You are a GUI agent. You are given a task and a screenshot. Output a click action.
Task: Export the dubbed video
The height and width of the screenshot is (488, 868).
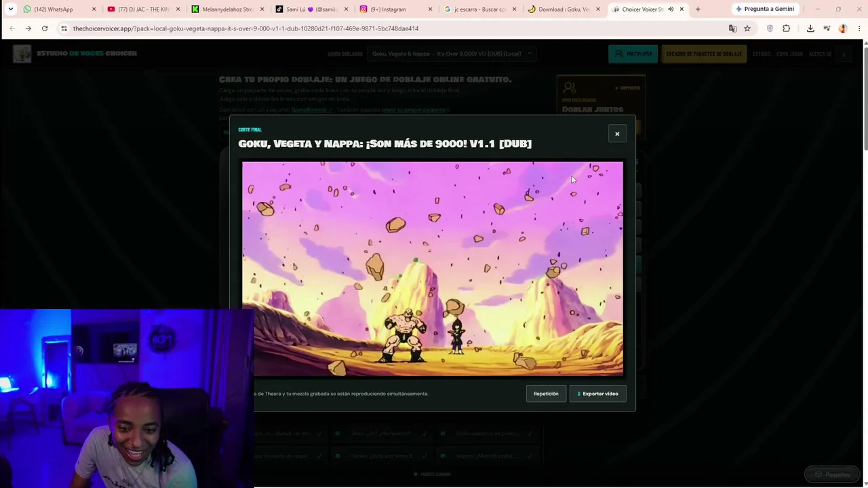pyautogui.click(x=598, y=394)
